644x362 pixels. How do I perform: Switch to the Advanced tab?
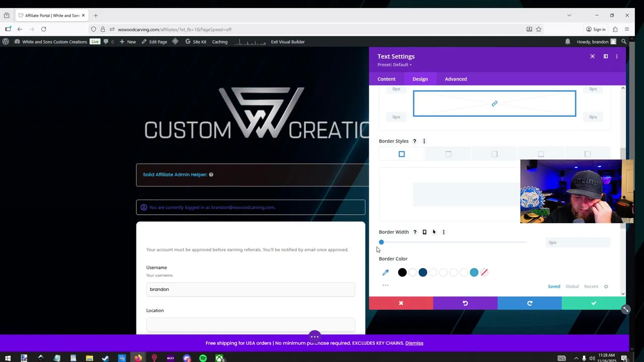point(456,79)
